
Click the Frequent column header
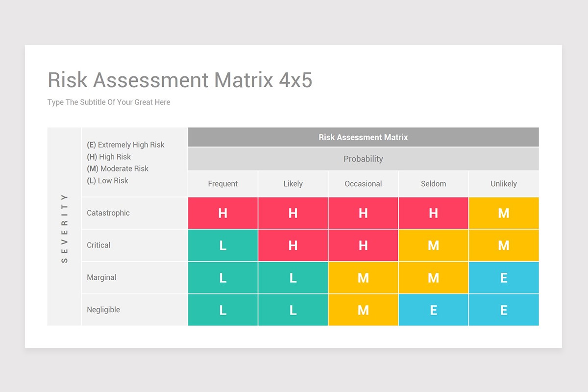pyautogui.click(x=222, y=183)
